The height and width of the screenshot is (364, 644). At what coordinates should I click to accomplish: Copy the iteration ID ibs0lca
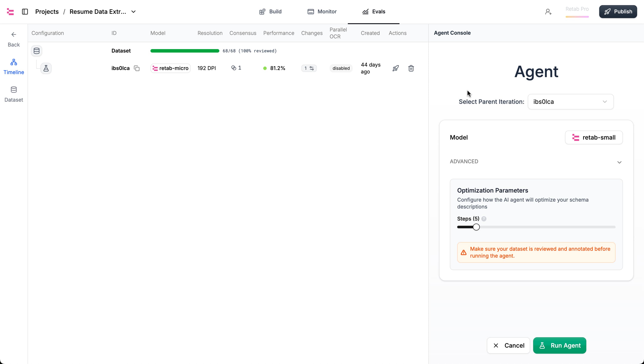[x=136, y=68]
